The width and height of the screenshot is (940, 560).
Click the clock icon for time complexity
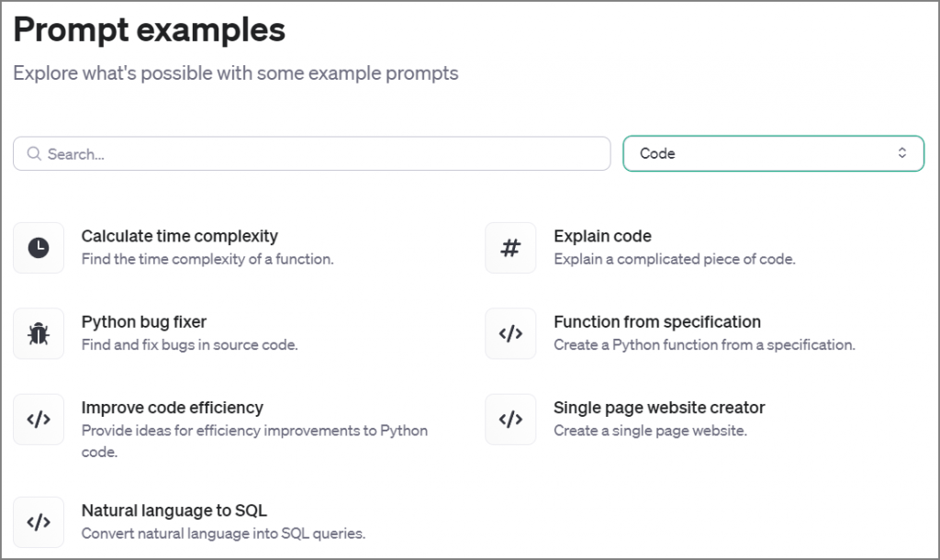(39, 248)
